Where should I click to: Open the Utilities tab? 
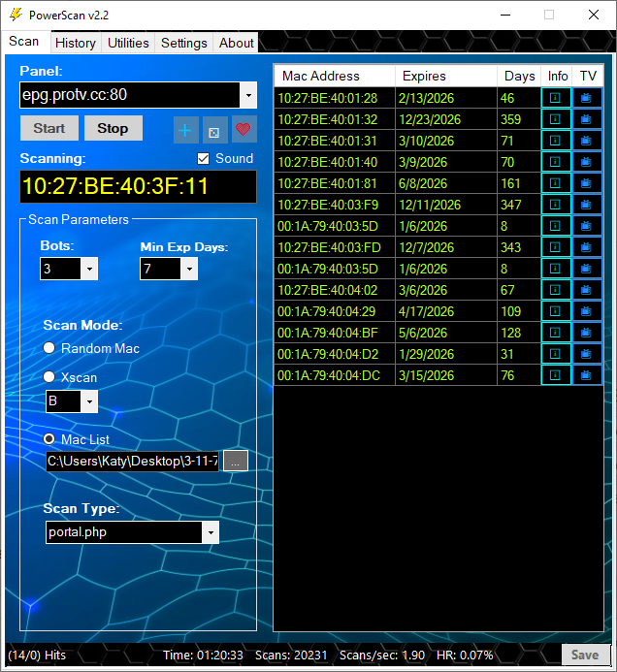(x=128, y=43)
